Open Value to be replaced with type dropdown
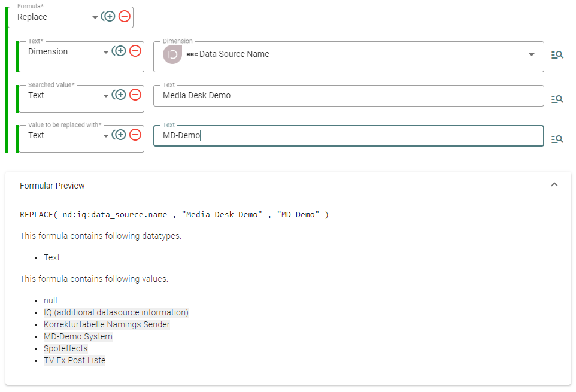Image resolution: width=576 pixels, height=392 pixels. coord(106,136)
